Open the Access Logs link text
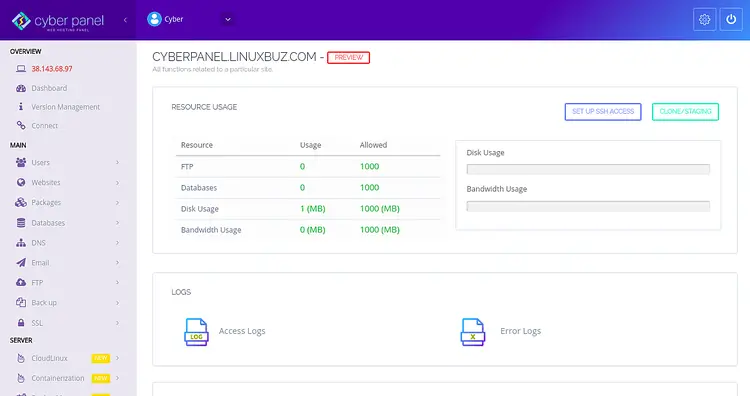Image resolution: width=750 pixels, height=396 pixels. [242, 331]
